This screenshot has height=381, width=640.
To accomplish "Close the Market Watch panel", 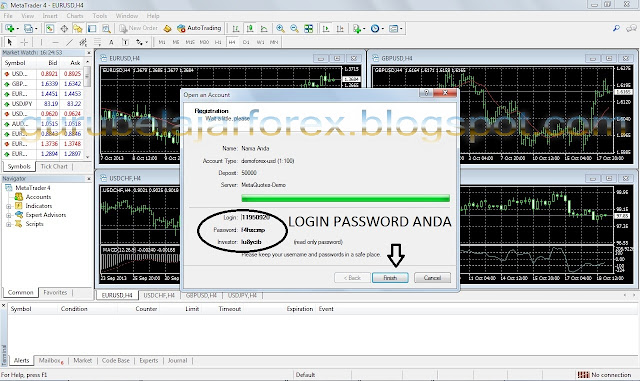I will [89, 53].
